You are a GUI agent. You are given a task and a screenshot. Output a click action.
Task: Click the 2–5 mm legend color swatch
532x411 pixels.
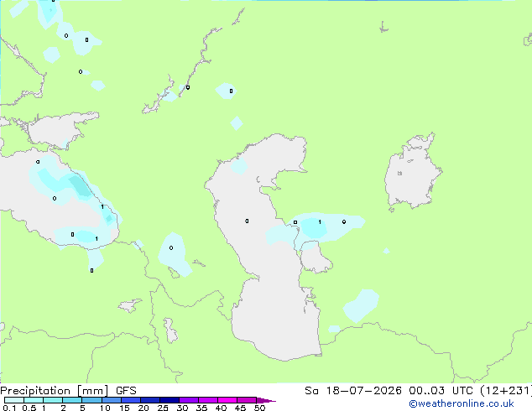(72, 400)
